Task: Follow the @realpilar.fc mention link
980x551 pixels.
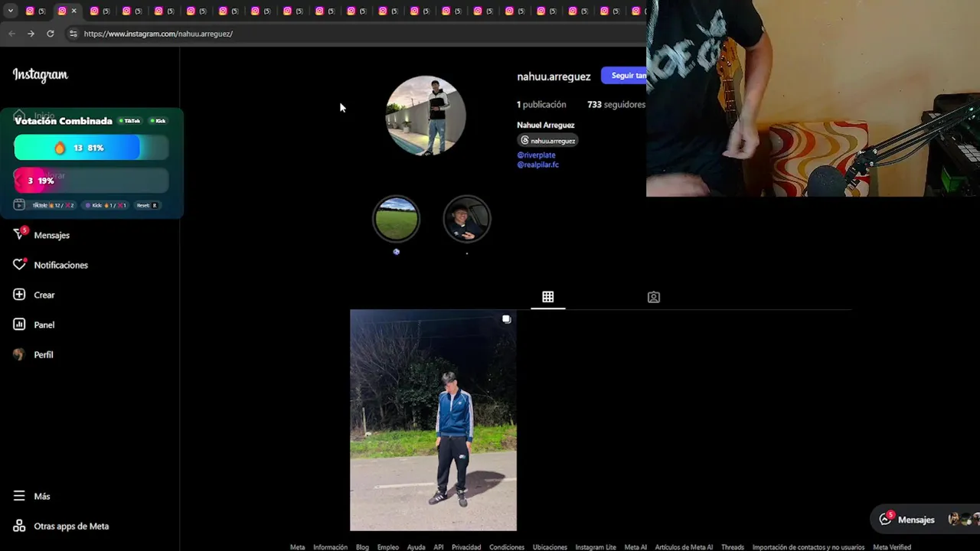Action: tap(537, 165)
